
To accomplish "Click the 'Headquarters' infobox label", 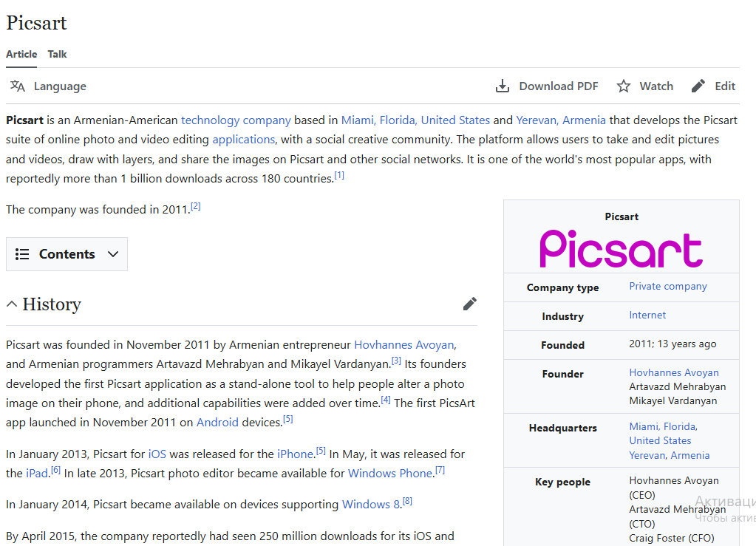I will coord(562,429).
